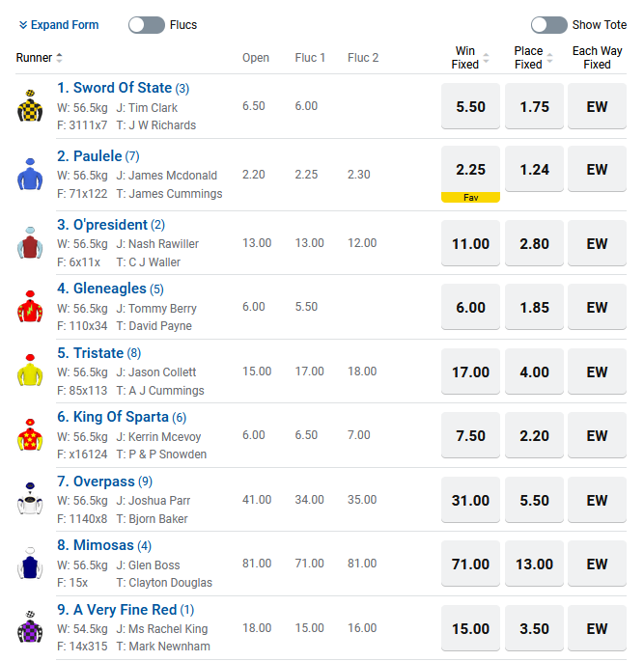Click Tristate's yellow jockey silks icon
The image size is (644, 661).
pyautogui.click(x=30, y=372)
